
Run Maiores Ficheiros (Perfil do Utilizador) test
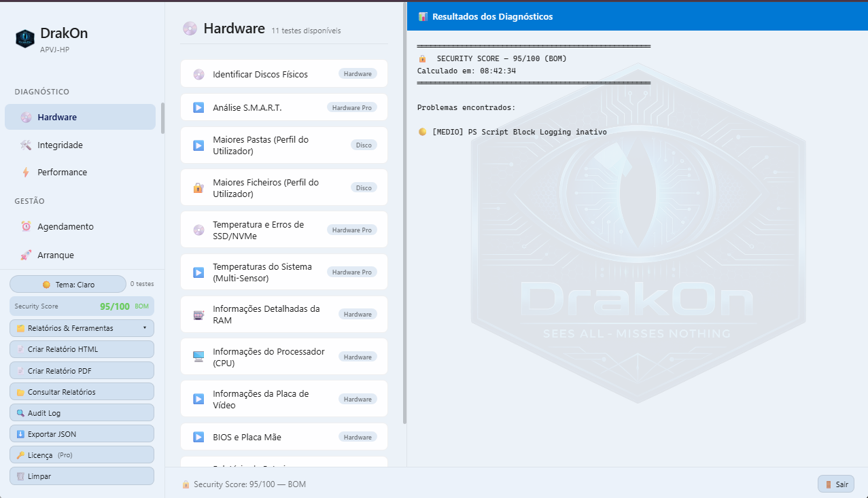point(284,188)
